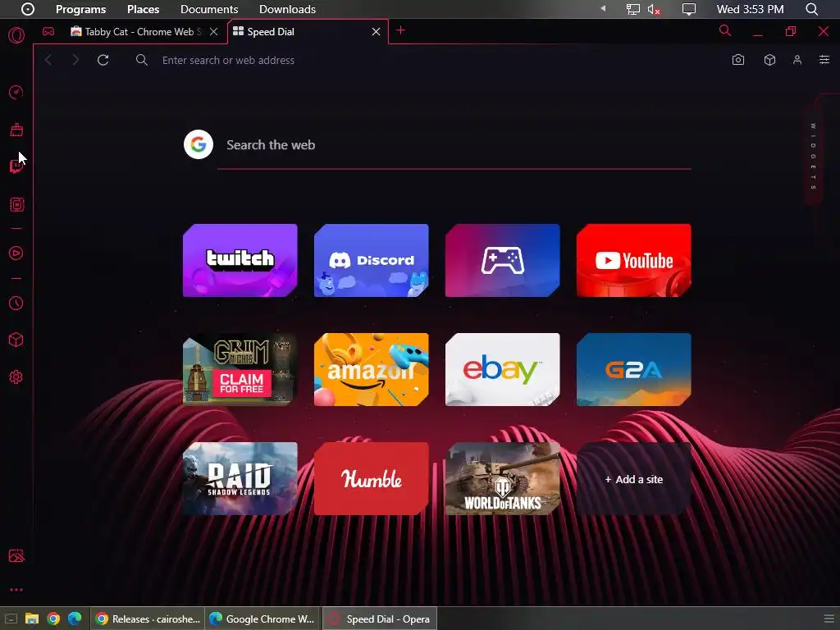Open the eBay speed dial tile
This screenshot has height=630, width=840.
[503, 370]
